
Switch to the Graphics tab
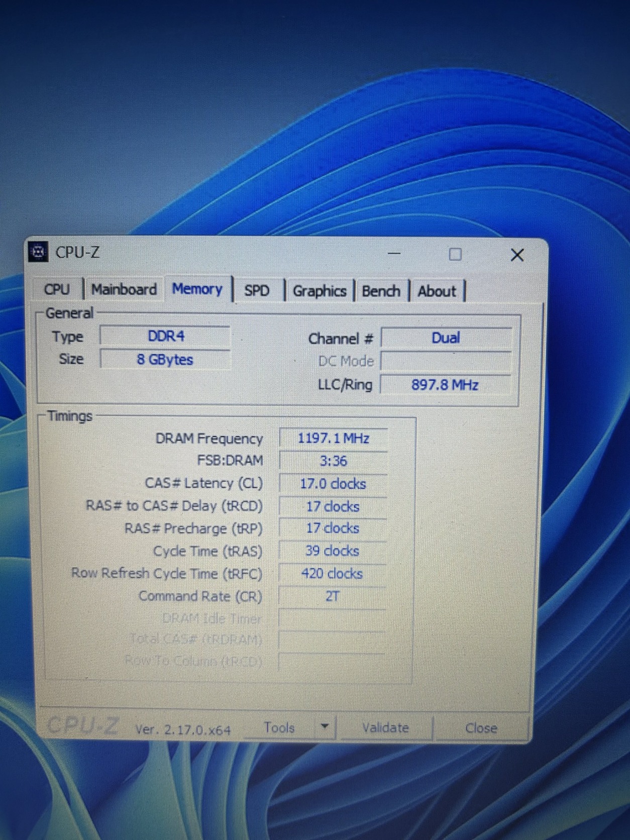coord(320,291)
